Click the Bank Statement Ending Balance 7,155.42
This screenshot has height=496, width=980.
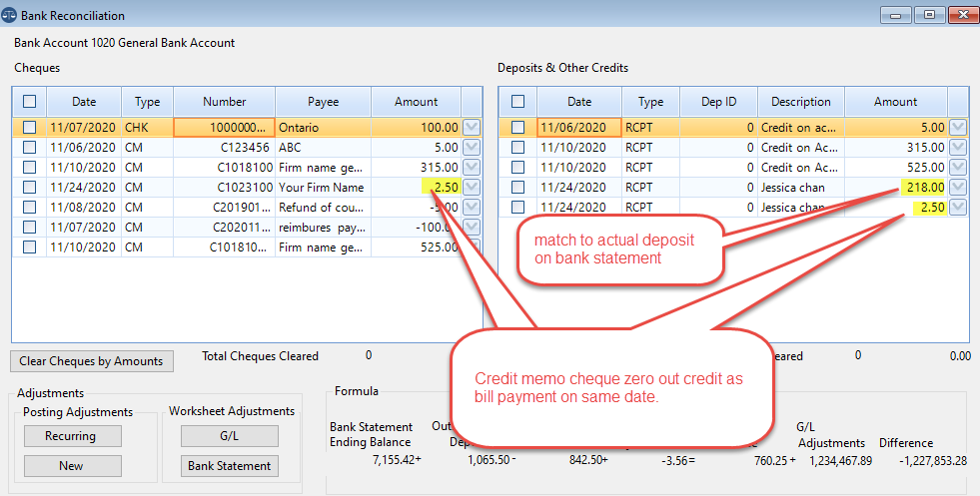click(397, 460)
